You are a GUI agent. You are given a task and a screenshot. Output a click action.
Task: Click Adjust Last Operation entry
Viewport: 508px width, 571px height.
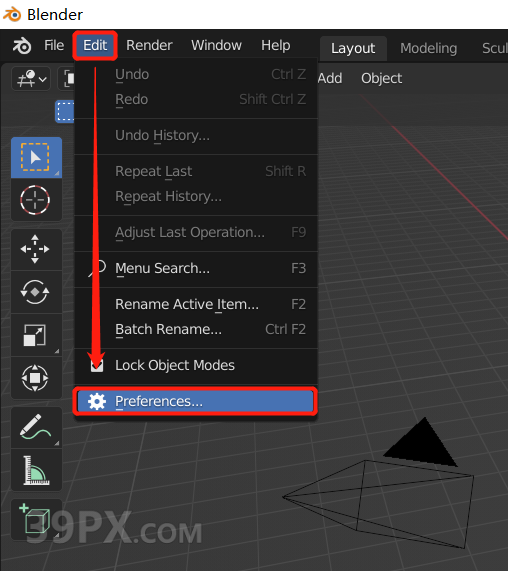[196, 232]
